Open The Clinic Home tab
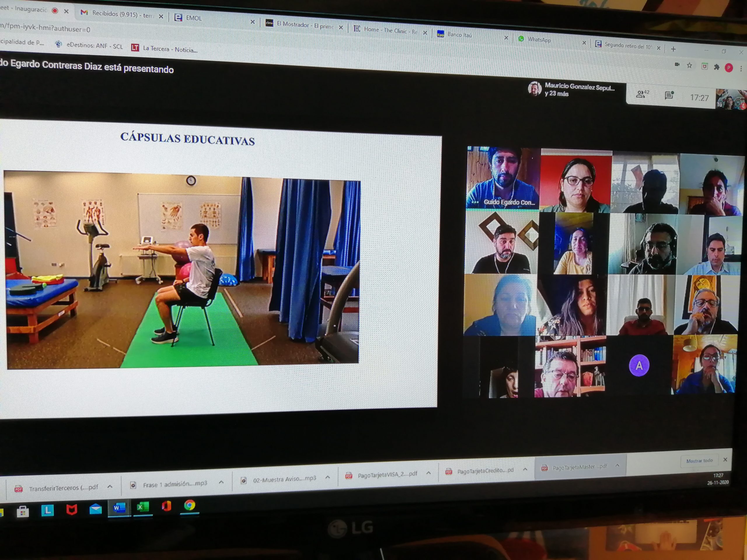The image size is (747, 560). [386, 30]
